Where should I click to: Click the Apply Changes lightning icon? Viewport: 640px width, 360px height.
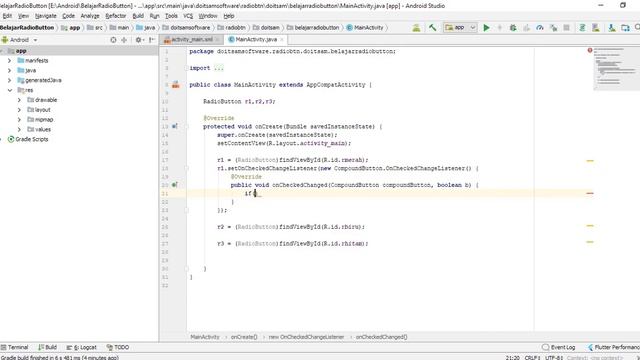pyautogui.click(x=500, y=28)
